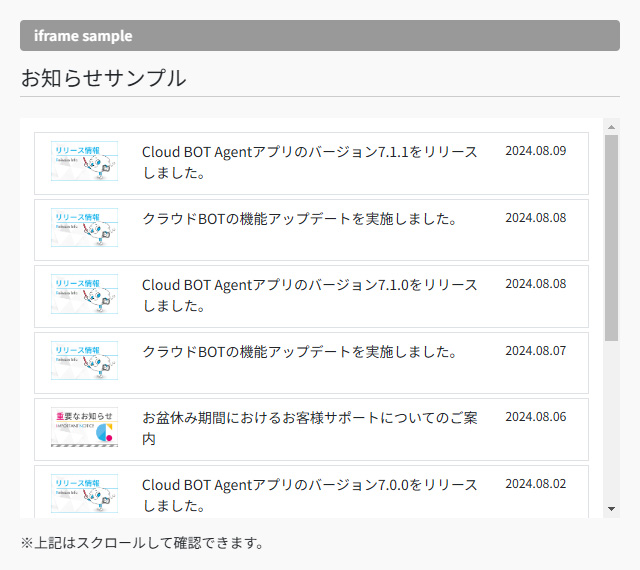
Task: Click the ※上記はスクロールして確認できます note
Action: point(142,543)
